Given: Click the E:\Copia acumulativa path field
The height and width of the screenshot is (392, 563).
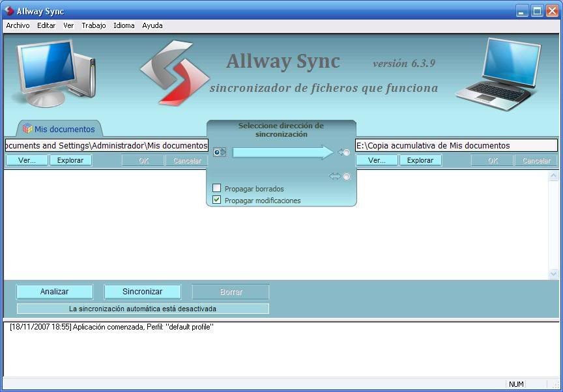Looking at the screenshot, I should click(x=456, y=145).
